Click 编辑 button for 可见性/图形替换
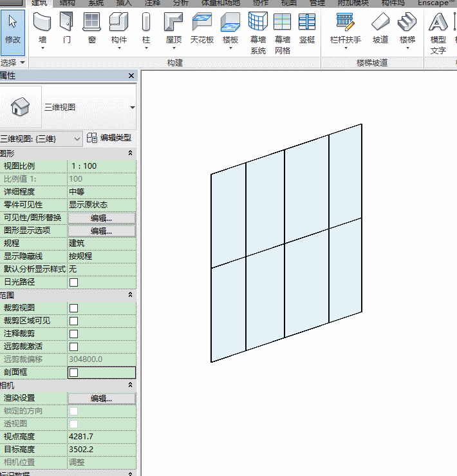Viewport: 457px width, 476px height. coord(102,218)
